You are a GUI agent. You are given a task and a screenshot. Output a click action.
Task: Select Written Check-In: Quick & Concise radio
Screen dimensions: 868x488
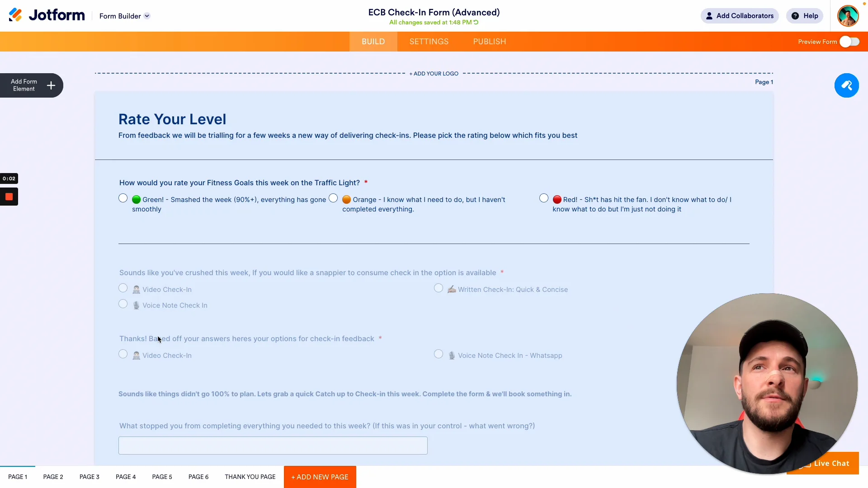tap(439, 288)
